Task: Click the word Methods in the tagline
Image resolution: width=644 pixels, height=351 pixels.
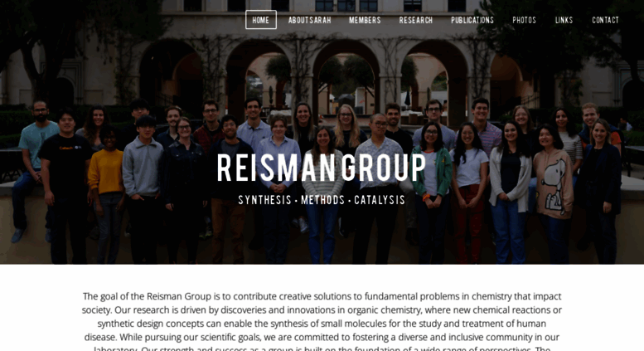Action: coord(322,200)
